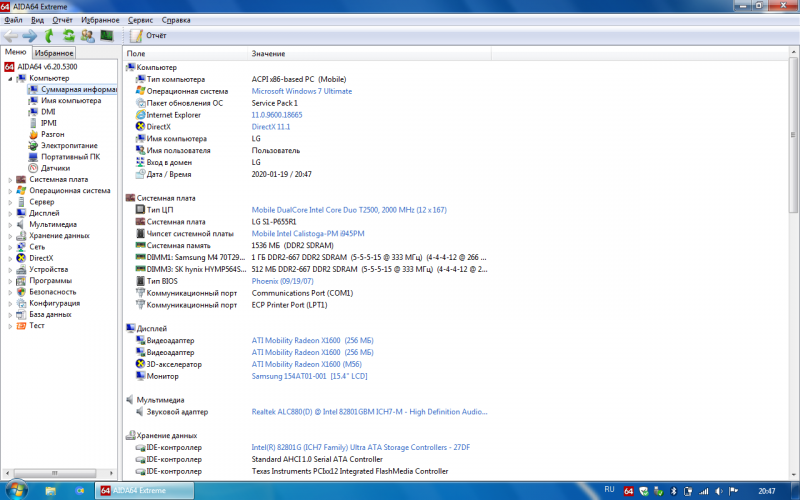
Task: Click the Тест icon in tree
Action: click(x=21, y=326)
